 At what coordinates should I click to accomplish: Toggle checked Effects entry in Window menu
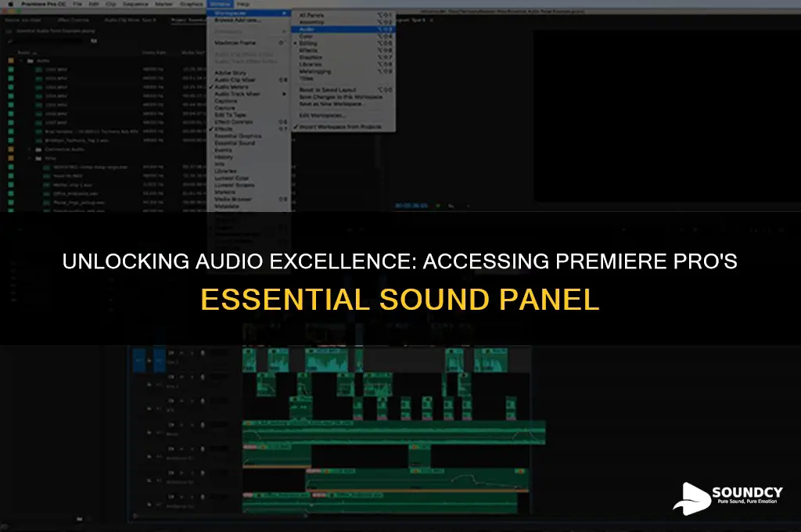pos(249,129)
